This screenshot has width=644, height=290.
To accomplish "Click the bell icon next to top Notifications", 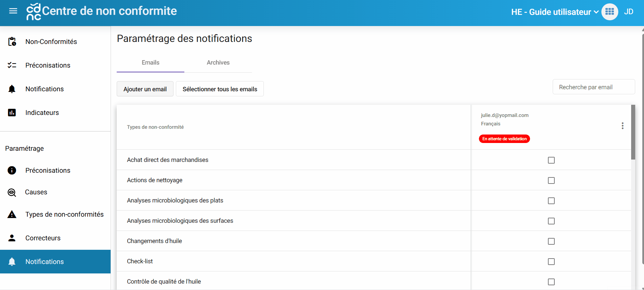I will click(x=12, y=89).
